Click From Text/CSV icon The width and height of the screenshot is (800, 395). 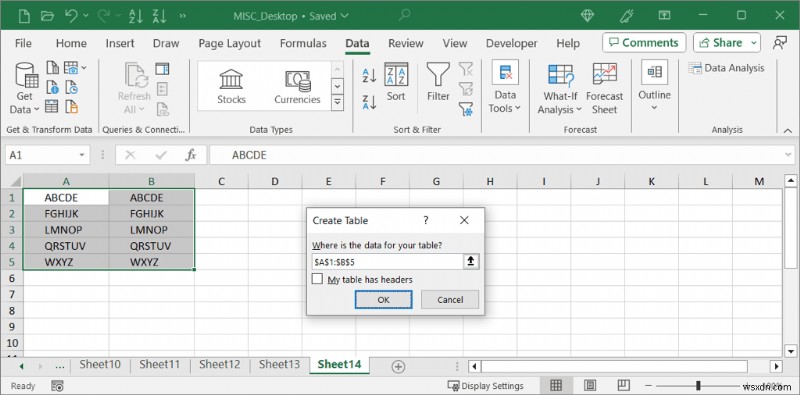(x=53, y=68)
